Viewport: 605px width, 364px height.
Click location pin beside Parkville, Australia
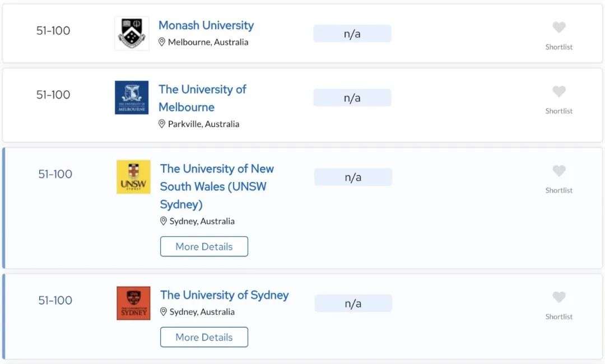click(x=162, y=124)
